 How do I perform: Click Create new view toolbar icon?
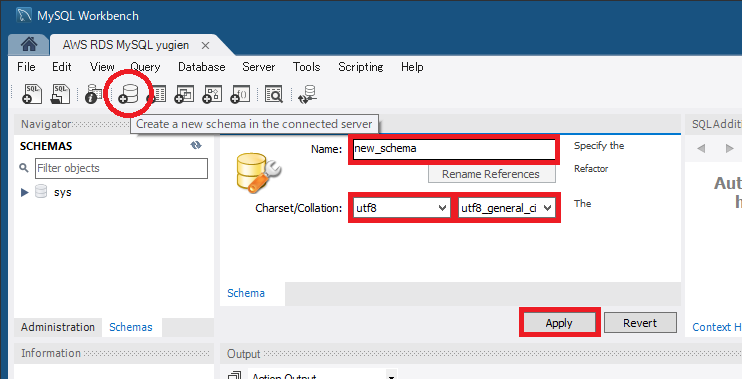[184, 94]
